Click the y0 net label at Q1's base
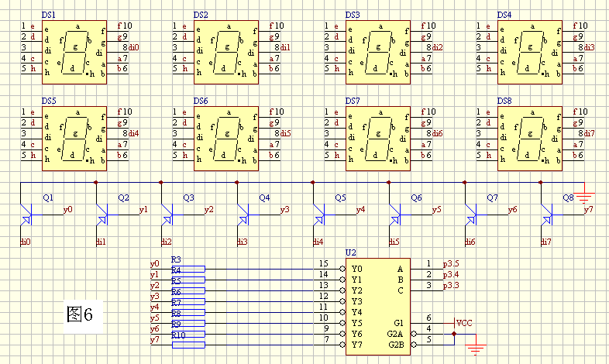Image resolution: width=609 pixels, height=364 pixels. click(68, 210)
